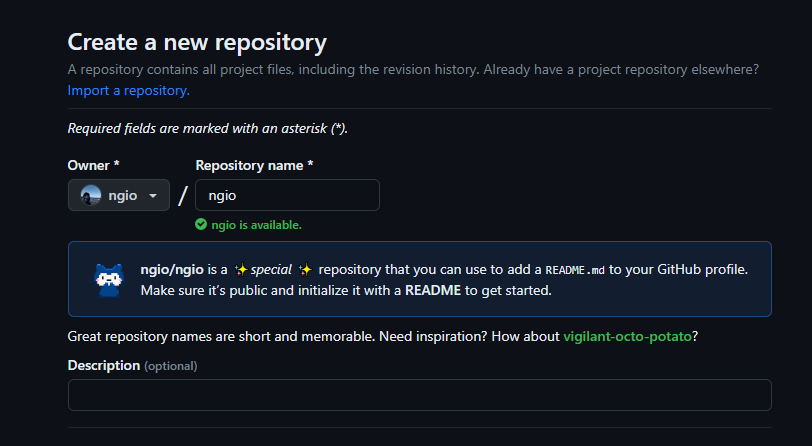Click the required fields asterisk note
This screenshot has width=812, height=446.
tap(208, 128)
